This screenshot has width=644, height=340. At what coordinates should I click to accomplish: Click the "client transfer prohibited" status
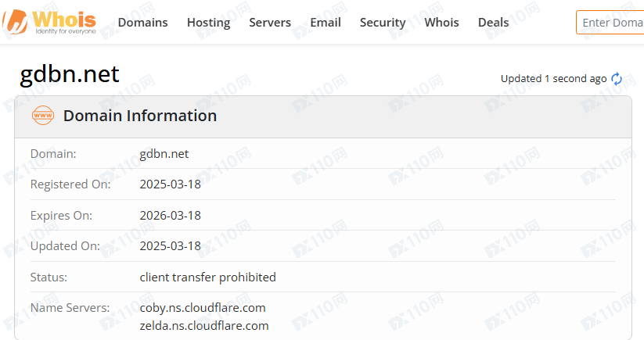pyautogui.click(x=207, y=277)
